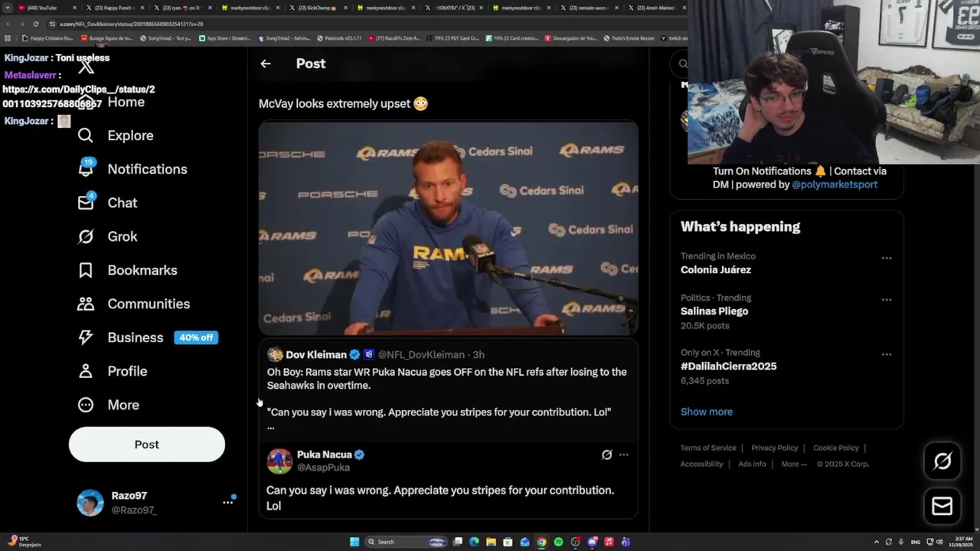Open Cookie Policy footer link

[x=836, y=448]
